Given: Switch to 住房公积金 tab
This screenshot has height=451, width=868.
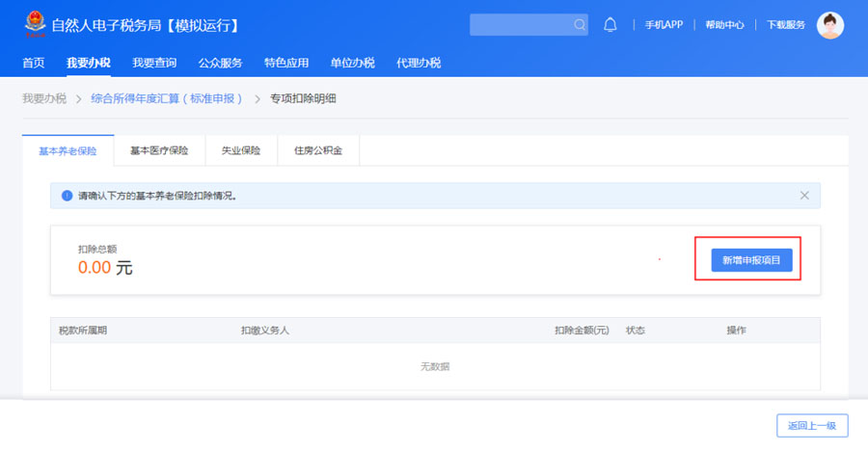Looking at the screenshot, I should click(x=318, y=151).
